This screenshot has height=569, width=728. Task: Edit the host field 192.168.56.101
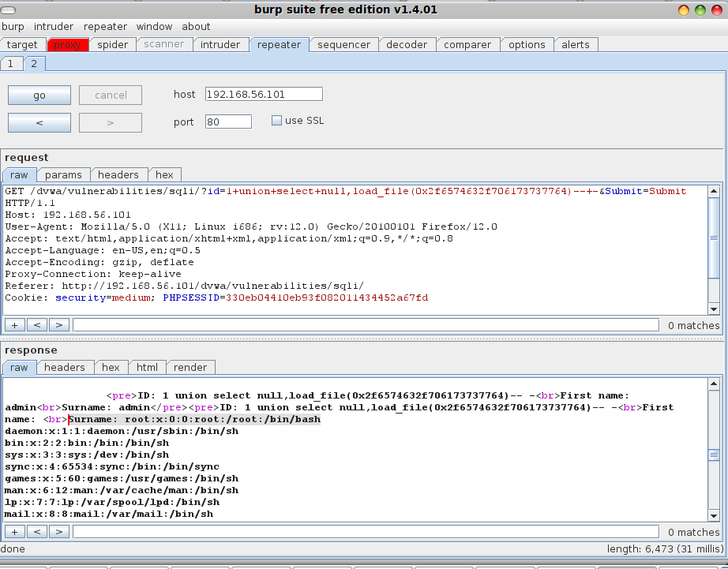point(264,94)
